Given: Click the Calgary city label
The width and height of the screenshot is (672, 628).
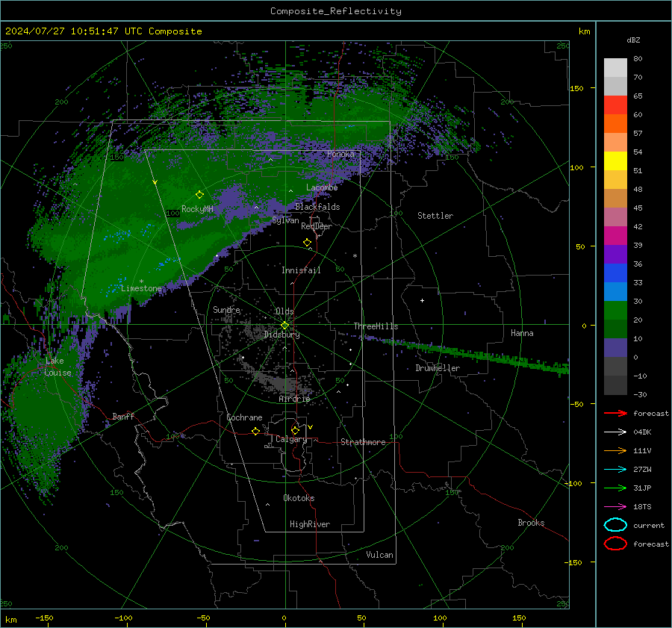Looking at the screenshot, I should 291,439.
